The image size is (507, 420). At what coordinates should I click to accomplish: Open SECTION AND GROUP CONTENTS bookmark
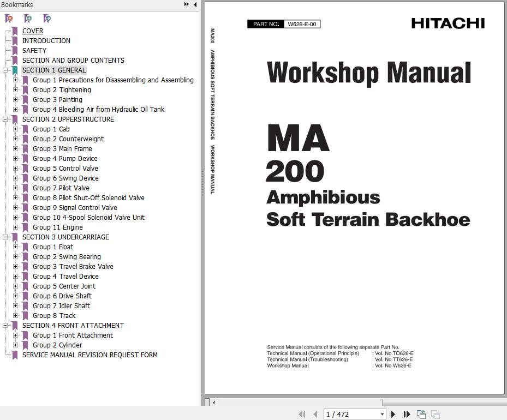(x=73, y=61)
